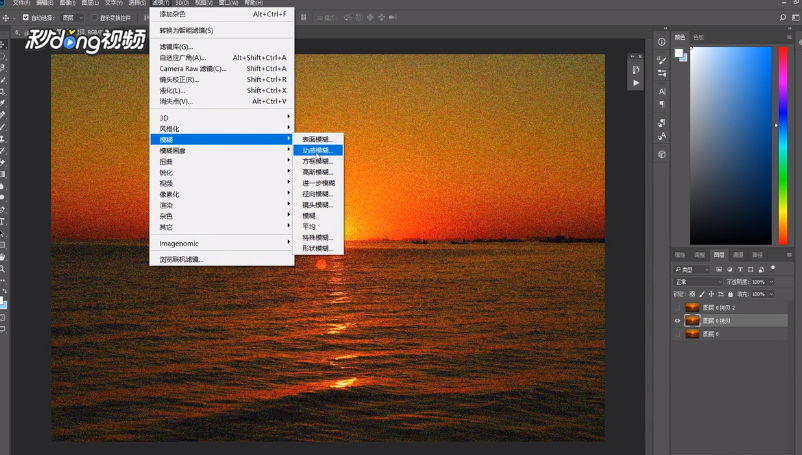The height and width of the screenshot is (455, 802).
Task: Expand the 3D submenu in Filter menu
Action: click(222, 118)
